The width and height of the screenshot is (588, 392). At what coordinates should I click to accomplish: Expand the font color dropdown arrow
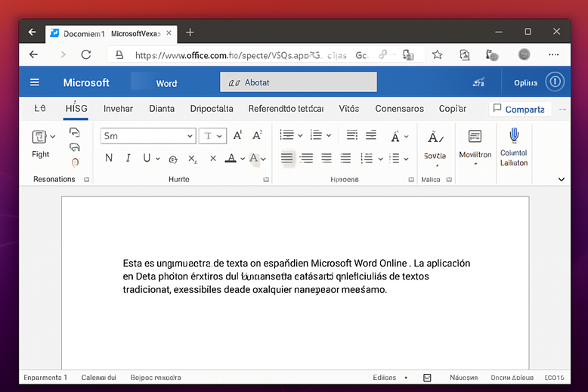click(x=243, y=159)
